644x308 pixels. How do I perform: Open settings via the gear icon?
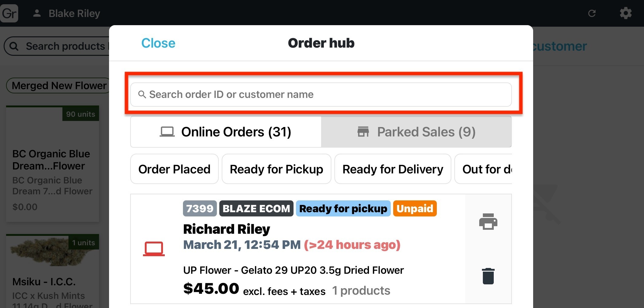click(626, 13)
